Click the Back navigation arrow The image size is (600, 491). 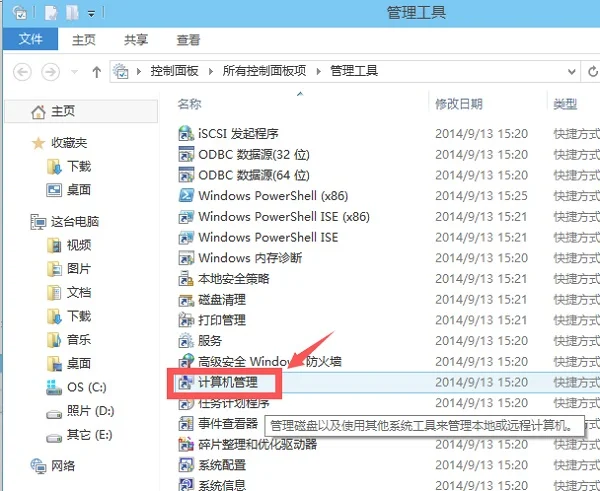point(22,72)
